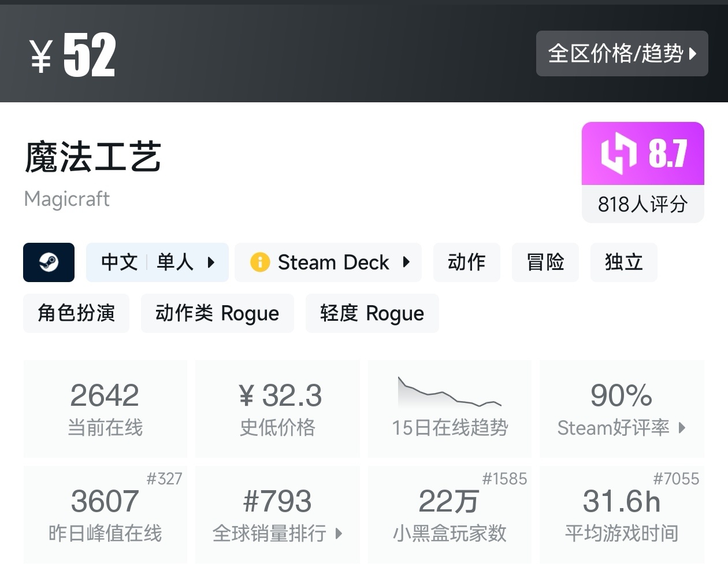Select the 冒险 genre tag
Image resolution: width=728 pixels, height=574 pixels.
coord(545,262)
